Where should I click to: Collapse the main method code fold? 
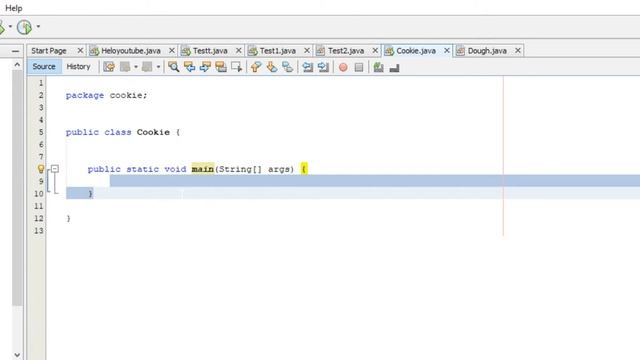[x=55, y=169]
